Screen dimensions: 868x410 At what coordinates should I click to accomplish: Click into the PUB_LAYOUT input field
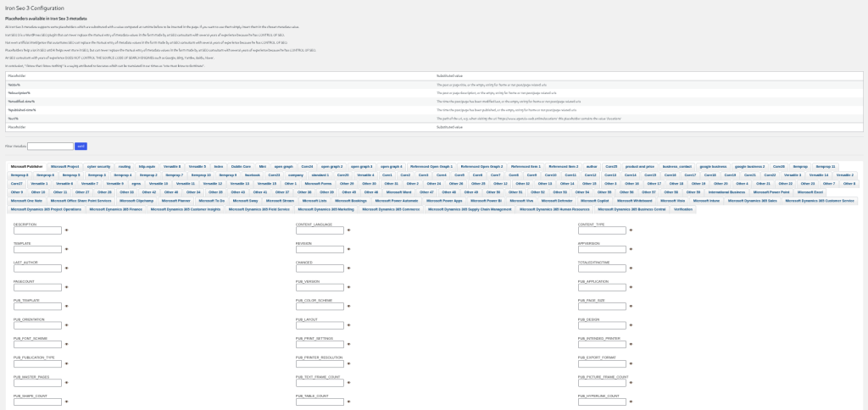(x=320, y=325)
